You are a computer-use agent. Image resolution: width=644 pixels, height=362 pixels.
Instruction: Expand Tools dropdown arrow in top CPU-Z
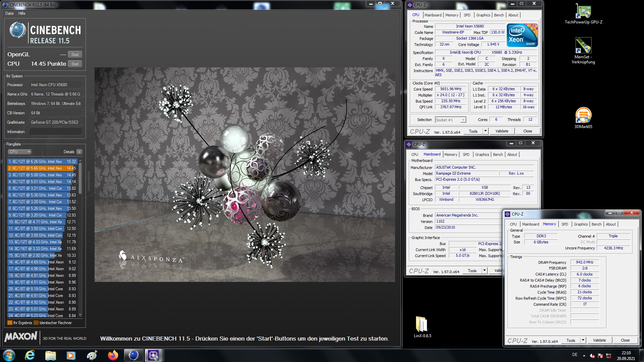(485, 131)
